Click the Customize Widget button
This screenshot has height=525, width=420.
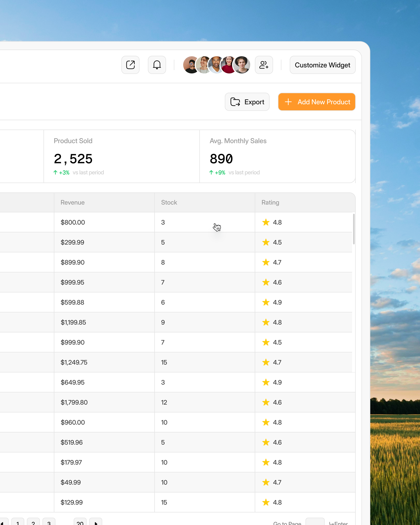(322, 65)
